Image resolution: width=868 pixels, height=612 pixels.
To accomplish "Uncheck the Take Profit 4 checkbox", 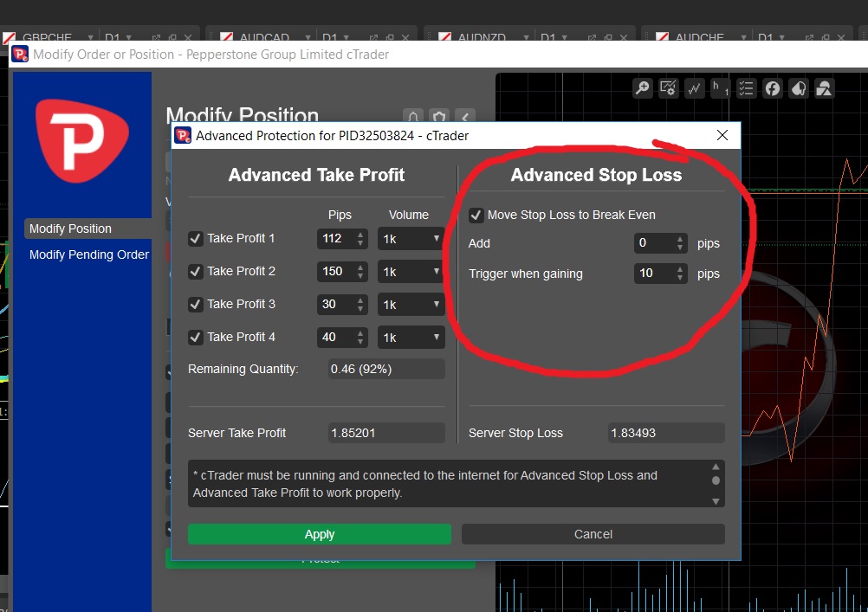I will point(196,337).
